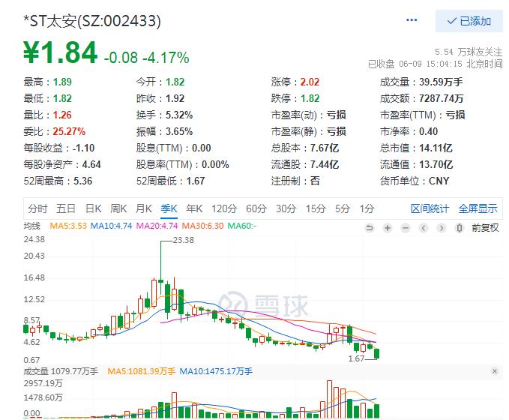Select the 日K chart tab
The image size is (509, 420).
pos(93,208)
